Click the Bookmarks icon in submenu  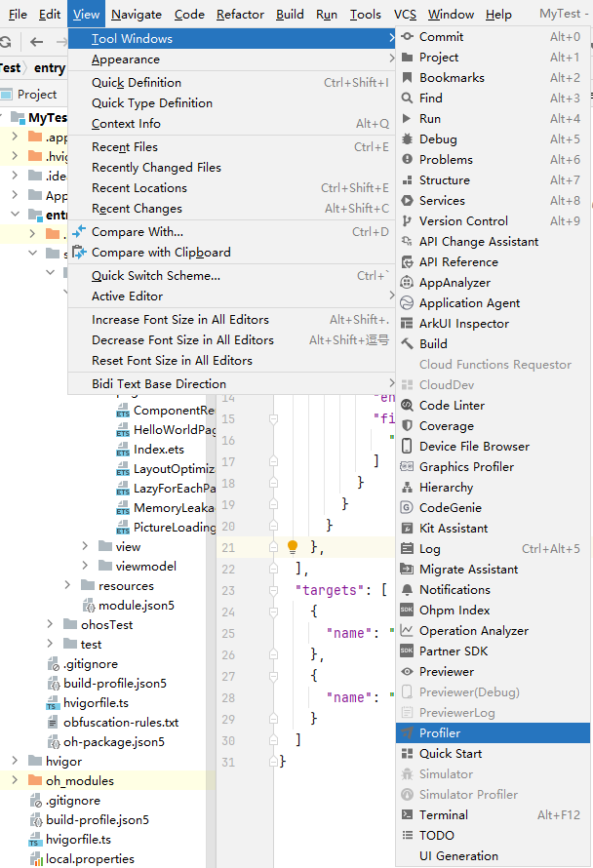click(x=407, y=78)
